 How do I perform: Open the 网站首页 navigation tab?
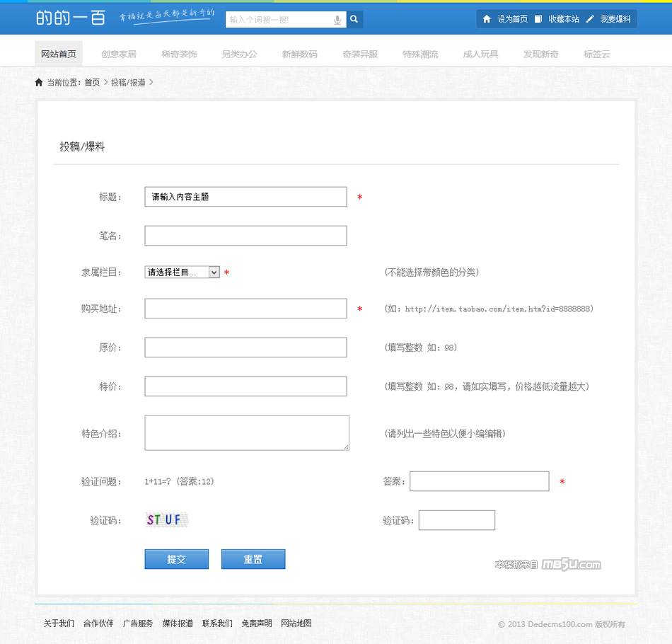coord(59,54)
